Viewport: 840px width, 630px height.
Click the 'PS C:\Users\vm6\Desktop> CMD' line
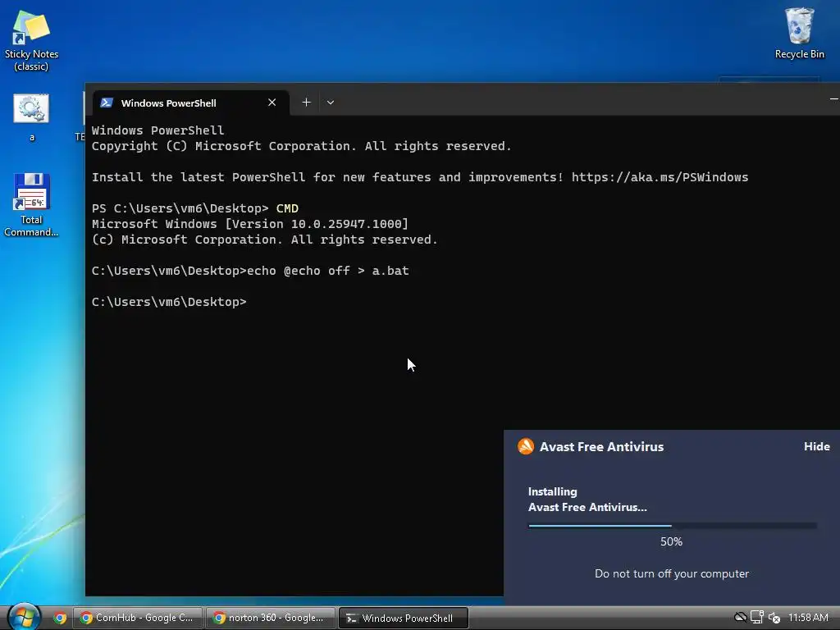195,208
